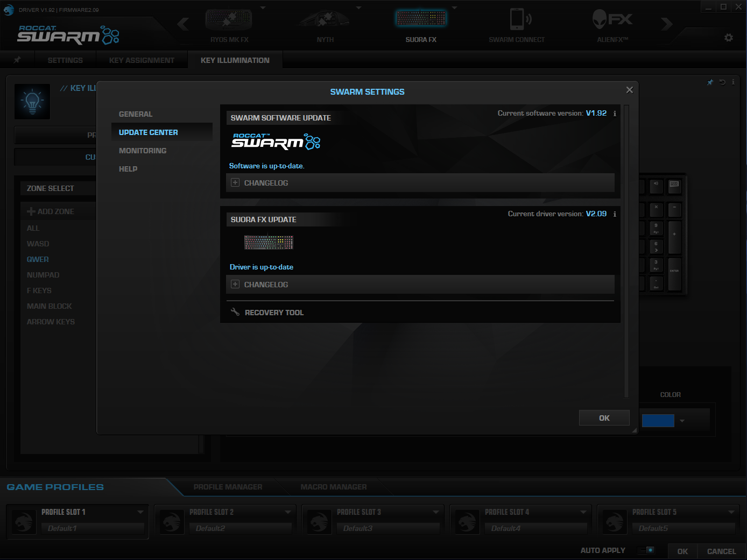The width and height of the screenshot is (747, 560).
Task: Select Update Center in the sidebar
Action: click(x=162, y=132)
